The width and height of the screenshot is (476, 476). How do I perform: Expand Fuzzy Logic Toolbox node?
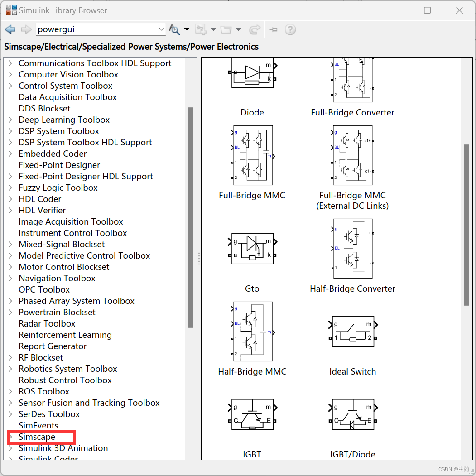click(10, 188)
